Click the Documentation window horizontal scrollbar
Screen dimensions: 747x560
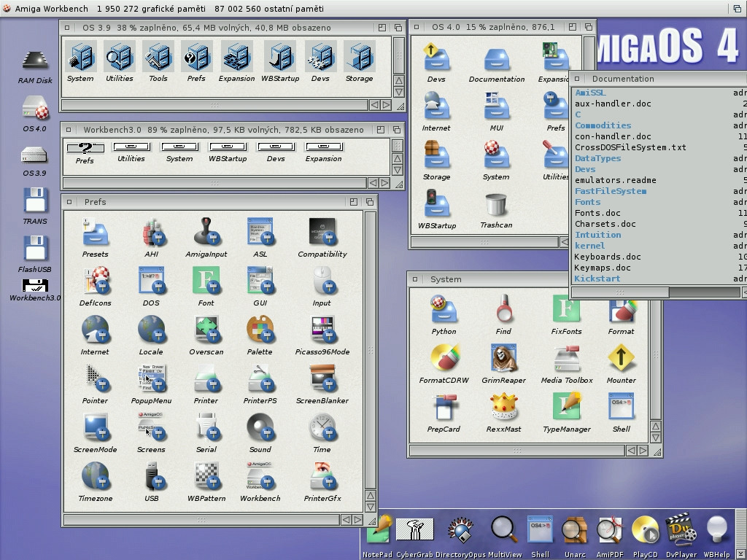click(620, 292)
